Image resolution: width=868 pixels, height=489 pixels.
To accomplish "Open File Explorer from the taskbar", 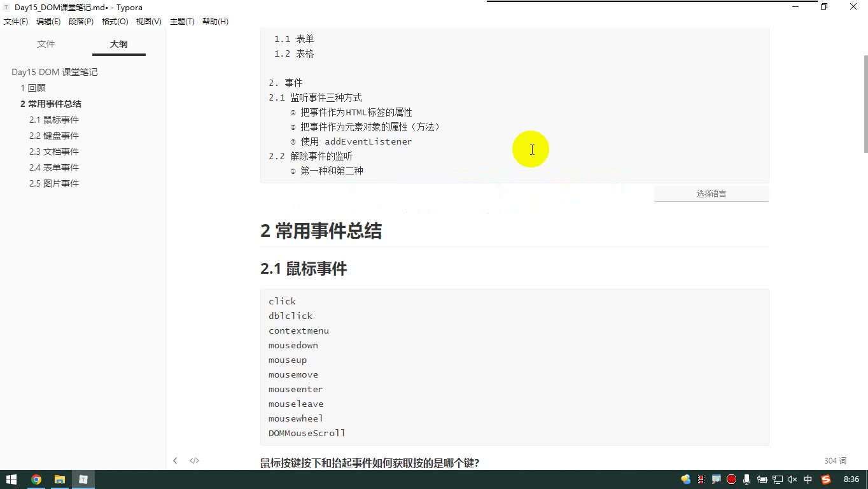I will coord(60,479).
